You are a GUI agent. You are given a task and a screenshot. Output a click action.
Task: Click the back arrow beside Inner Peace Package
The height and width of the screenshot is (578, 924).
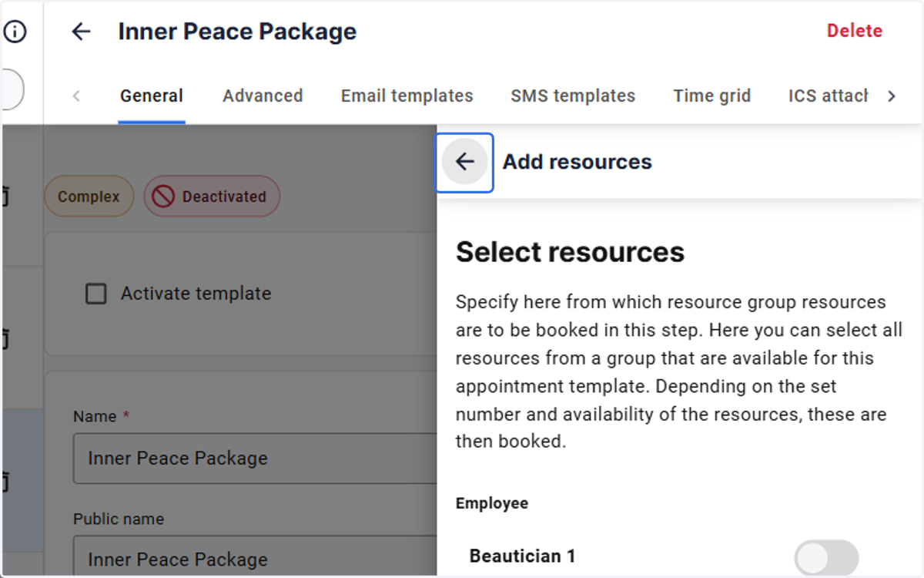tap(81, 32)
